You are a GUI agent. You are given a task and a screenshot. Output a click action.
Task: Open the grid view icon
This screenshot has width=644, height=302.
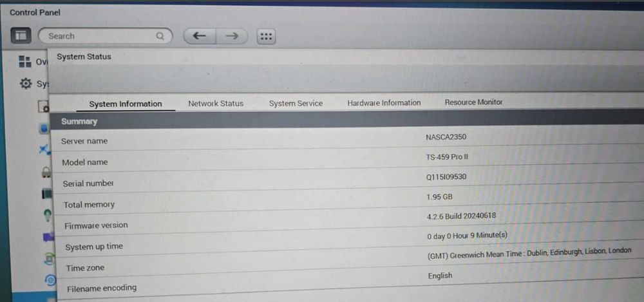(266, 36)
